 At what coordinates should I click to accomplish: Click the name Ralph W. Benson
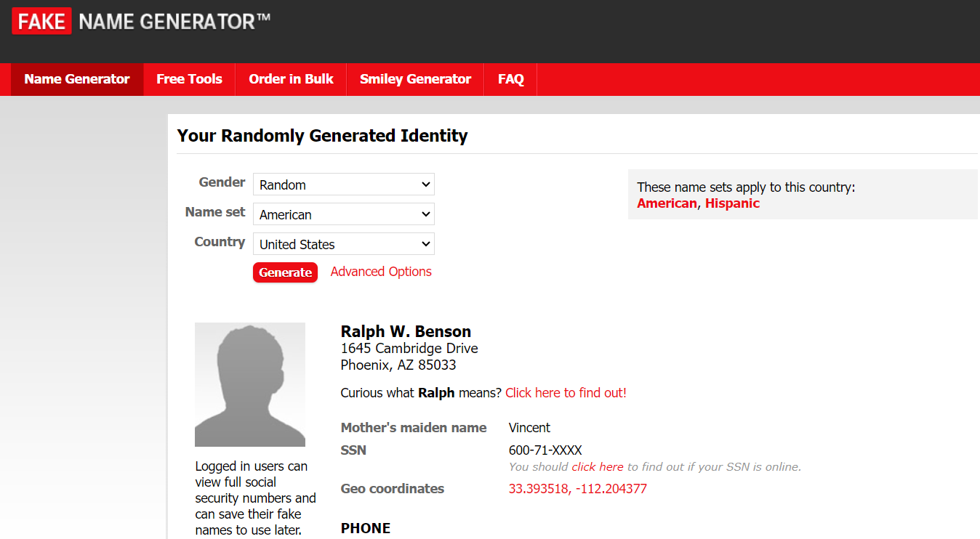[x=406, y=332]
